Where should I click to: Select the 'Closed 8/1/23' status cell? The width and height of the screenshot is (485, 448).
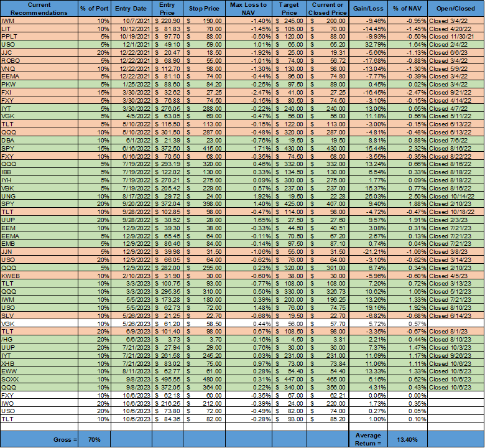coord(456,332)
